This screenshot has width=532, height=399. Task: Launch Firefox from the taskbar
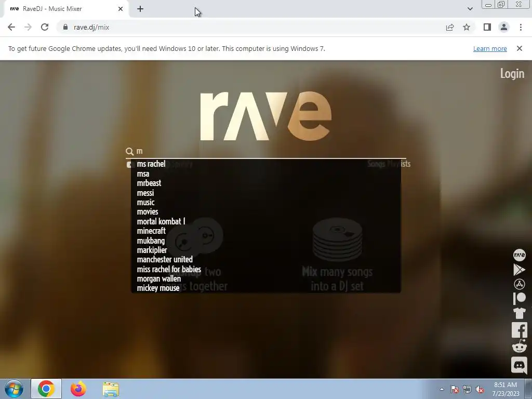(x=78, y=389)
